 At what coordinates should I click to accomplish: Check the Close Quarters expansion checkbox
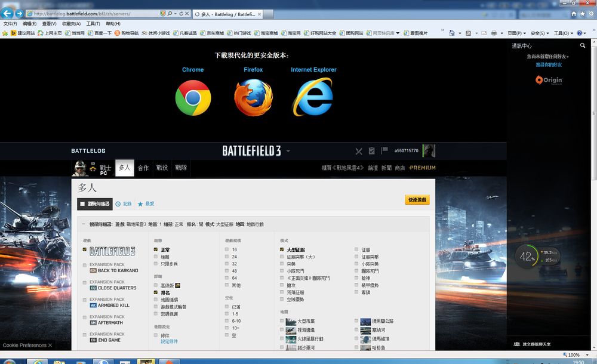(85, 283)
